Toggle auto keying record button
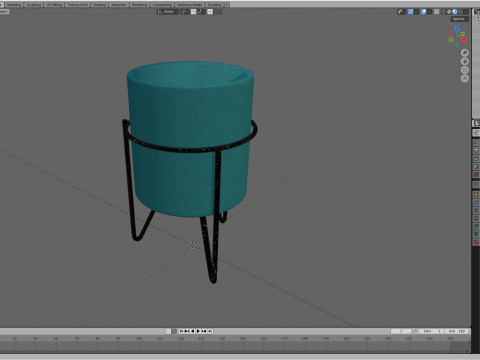The height and width of the screenshot is (360, 480). click(168, 331)
